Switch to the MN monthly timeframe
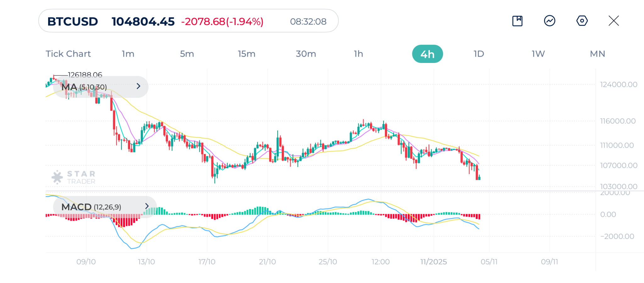Viewport: 644px width, 283px height. click(597, 54)
